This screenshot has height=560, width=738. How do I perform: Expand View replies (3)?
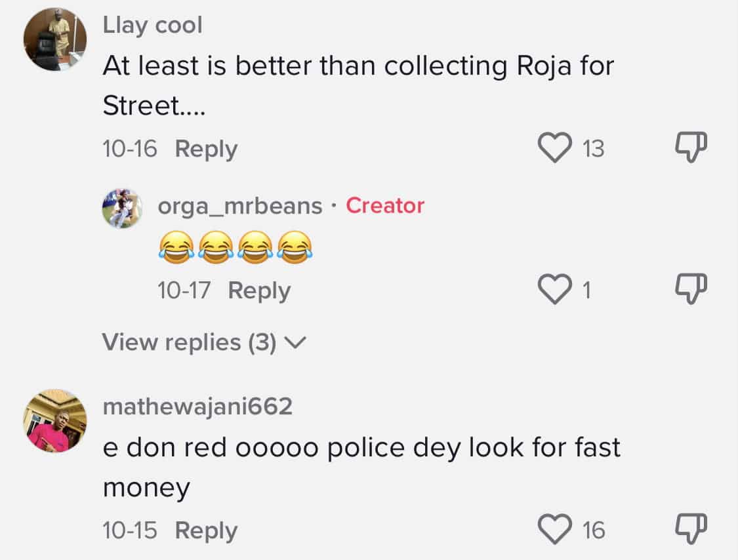pyautogui.click(x=189, y=342)
